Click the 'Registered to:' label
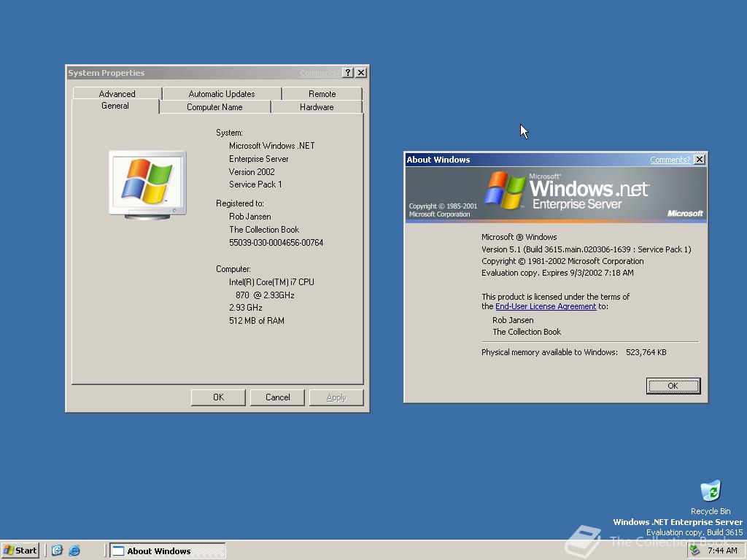 (239, 203)
